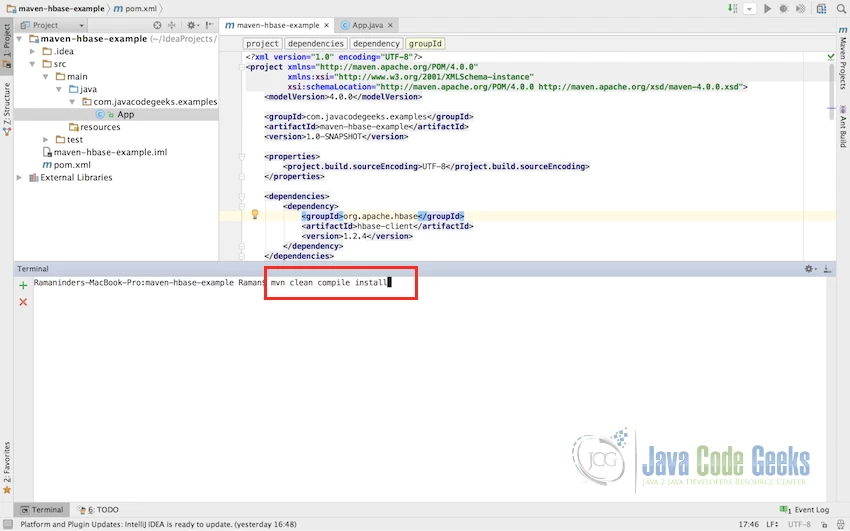Toggle the read-only lock icon

coord(824,524)
